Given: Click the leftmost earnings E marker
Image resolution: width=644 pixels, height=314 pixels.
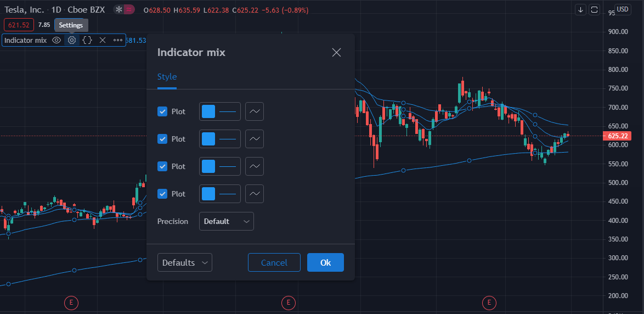Looking at the screenshot, I should point(71,303).
